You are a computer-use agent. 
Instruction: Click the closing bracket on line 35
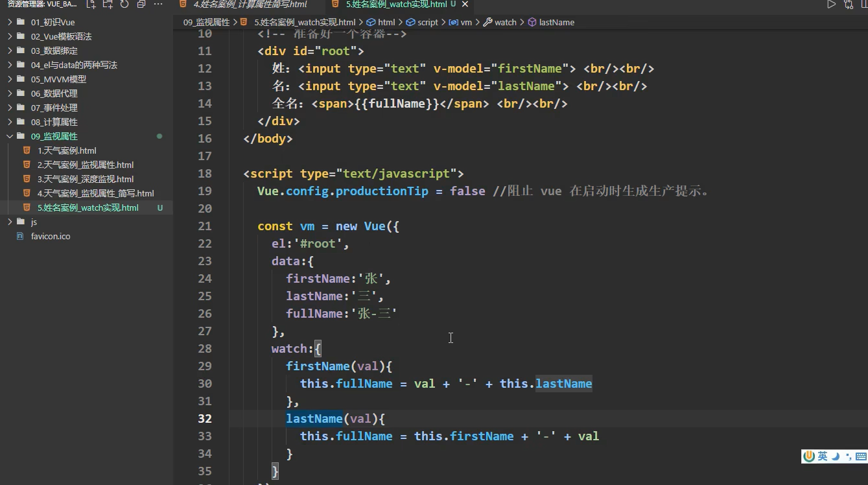pos(275,471)
